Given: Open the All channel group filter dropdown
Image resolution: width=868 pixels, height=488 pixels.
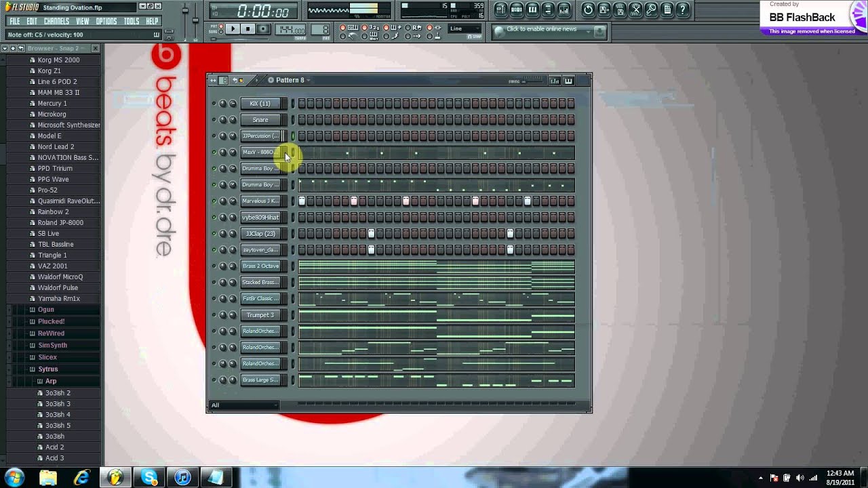Looking at the screenshot, I should pyautogui.click(x=244, y=405).
